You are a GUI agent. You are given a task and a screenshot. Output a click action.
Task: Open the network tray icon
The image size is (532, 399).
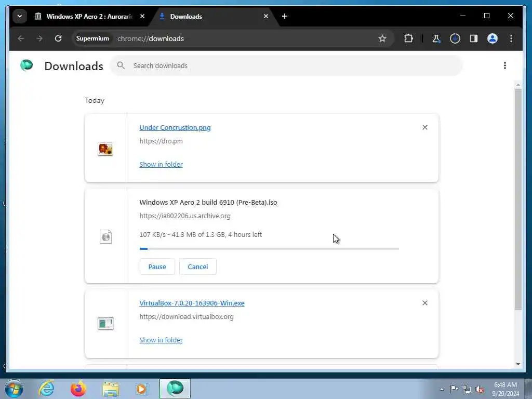[467, 390]
